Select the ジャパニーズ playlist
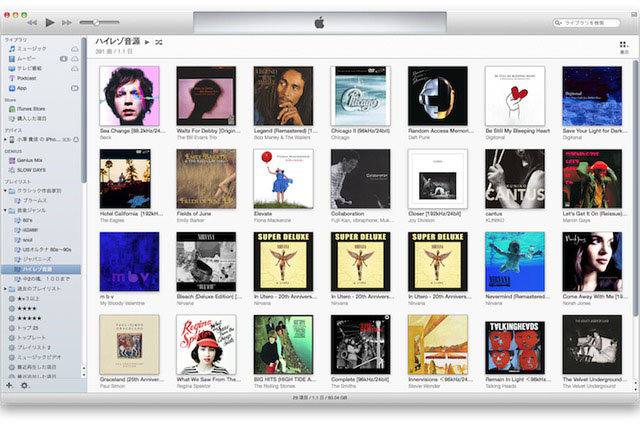This screenshot has height=425, width=640. pyautogui.click(x=38, y=258)
